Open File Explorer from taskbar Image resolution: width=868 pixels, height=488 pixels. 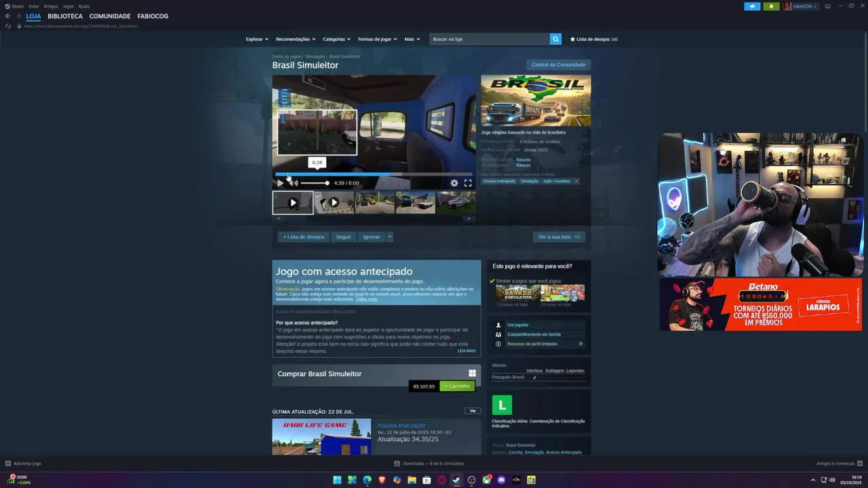point(412,480)
